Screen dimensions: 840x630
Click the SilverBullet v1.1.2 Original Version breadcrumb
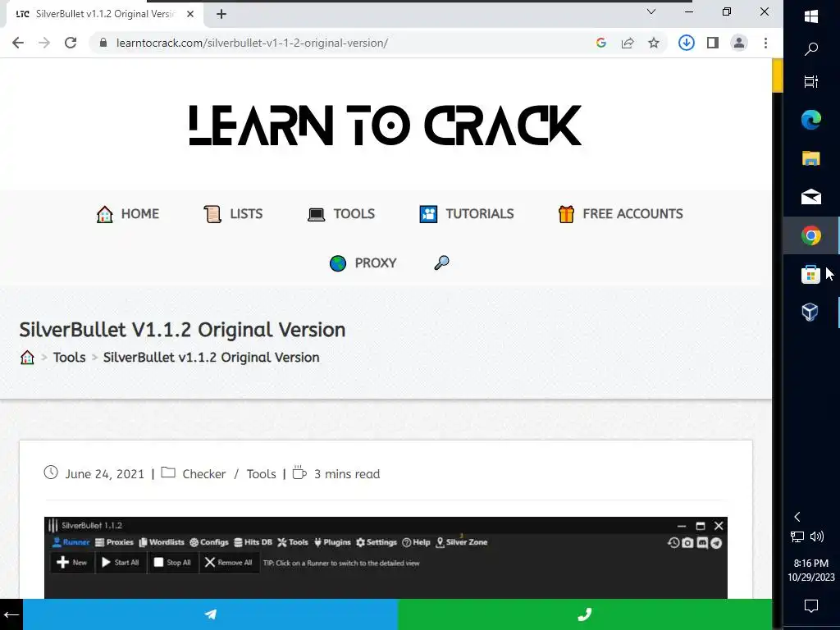click(211, 358)
